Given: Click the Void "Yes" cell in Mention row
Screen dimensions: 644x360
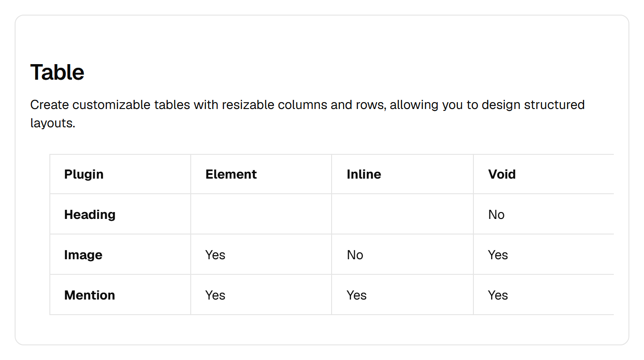Looking at the screenshot, I should (x=543, y=295).
